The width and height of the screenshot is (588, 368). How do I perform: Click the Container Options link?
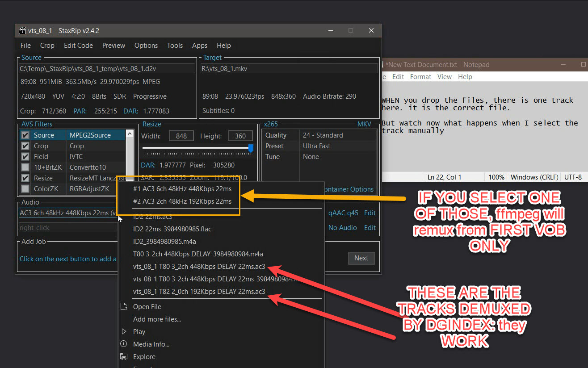349,189
